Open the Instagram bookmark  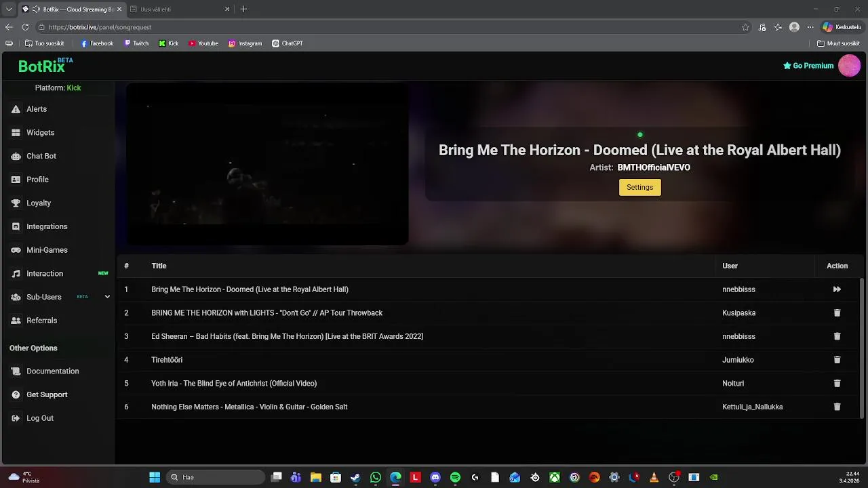(245, 43)
